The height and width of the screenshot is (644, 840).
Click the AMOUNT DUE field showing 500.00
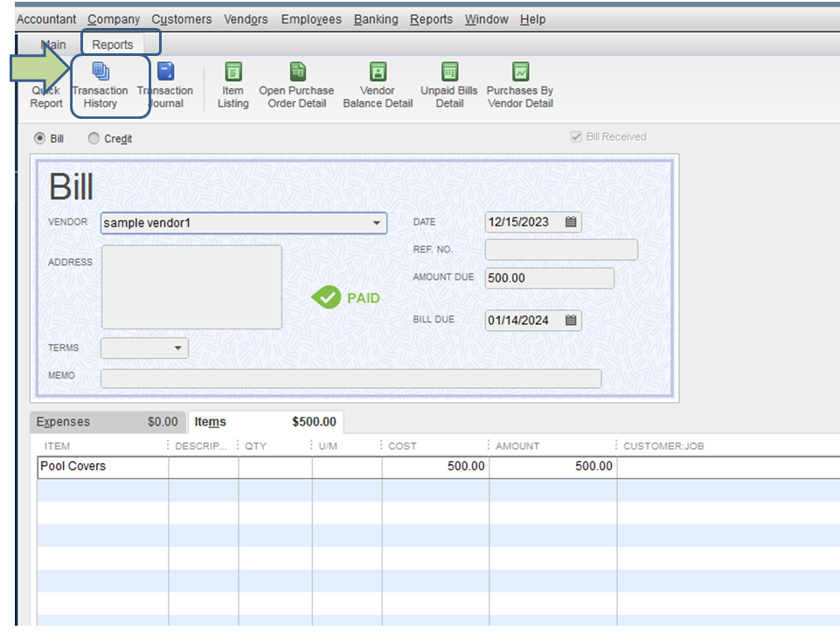pos(550,278)
